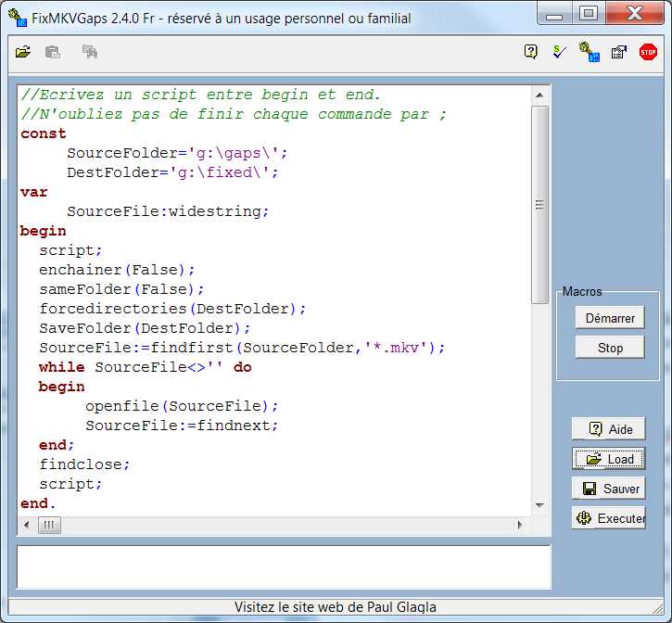Click in the empty output text box
This screenshot has width=672, height=623.
pyautogui.click(x=283, y=566)
